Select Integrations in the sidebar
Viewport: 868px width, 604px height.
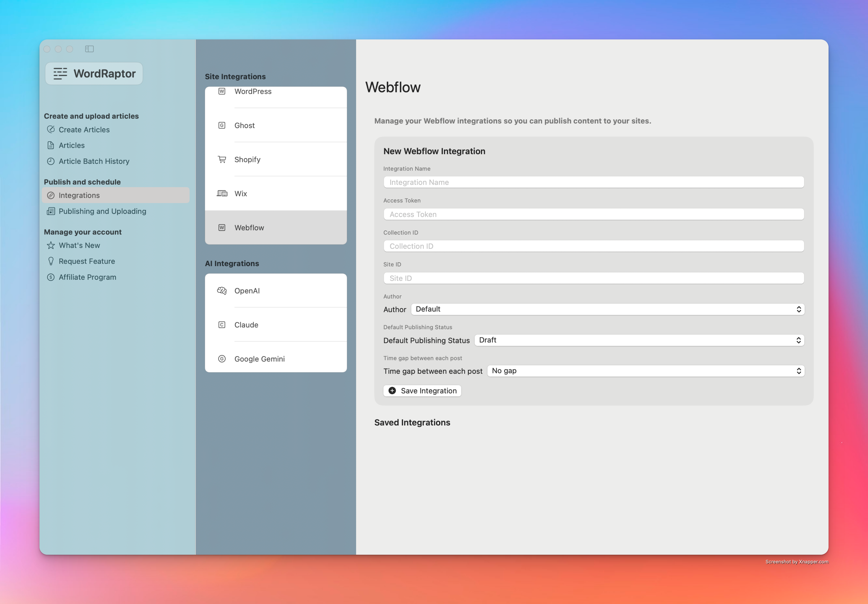(116, 195)
